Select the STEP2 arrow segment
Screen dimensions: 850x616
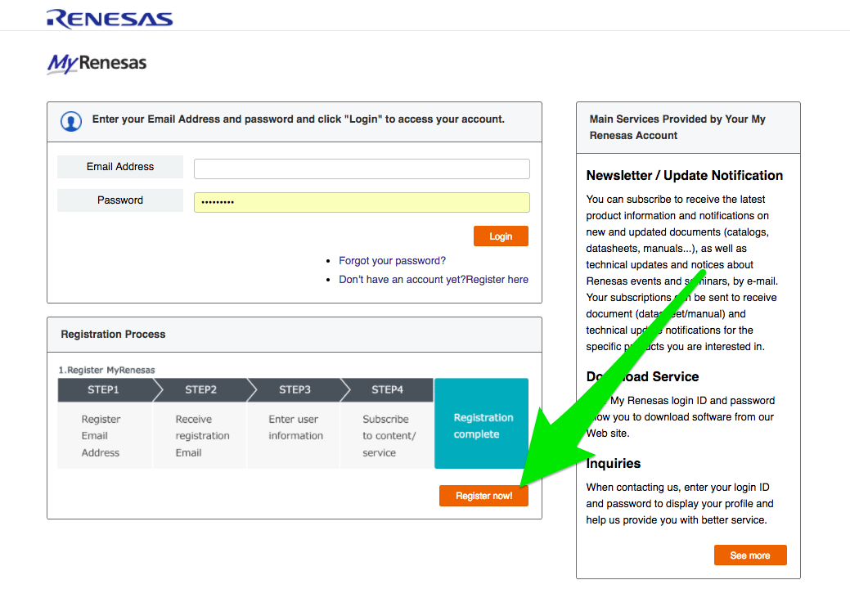[x=200, y=390]
